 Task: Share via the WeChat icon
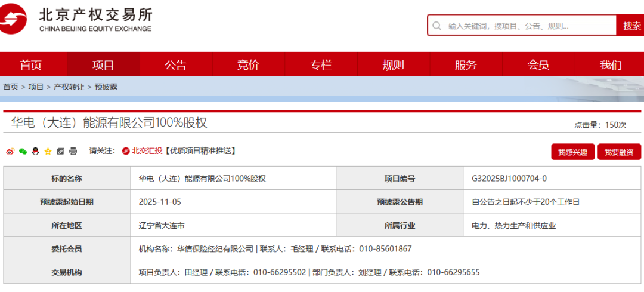(23, 151)
